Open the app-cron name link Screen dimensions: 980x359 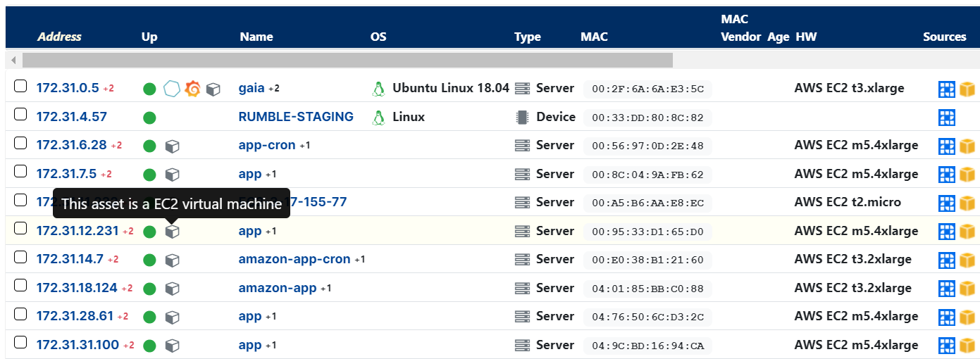tap(267, 145)
